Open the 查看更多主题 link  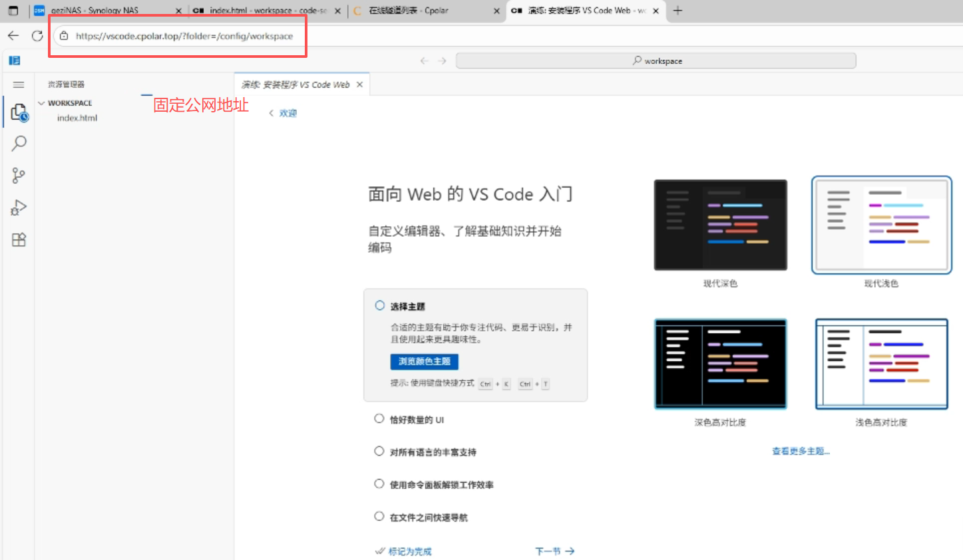click(x=801, y=452)
